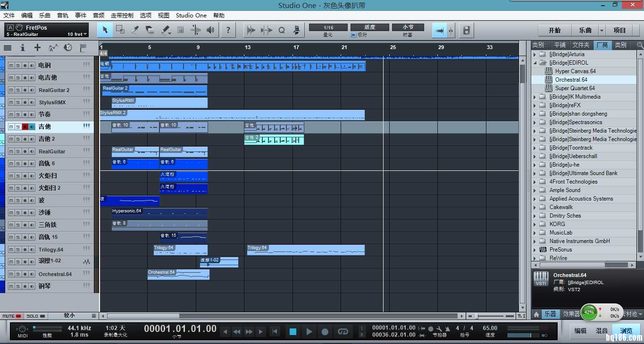Search the browser with magnifier icon
Viewport: 644px width, 344px height.
coord(640,45)
